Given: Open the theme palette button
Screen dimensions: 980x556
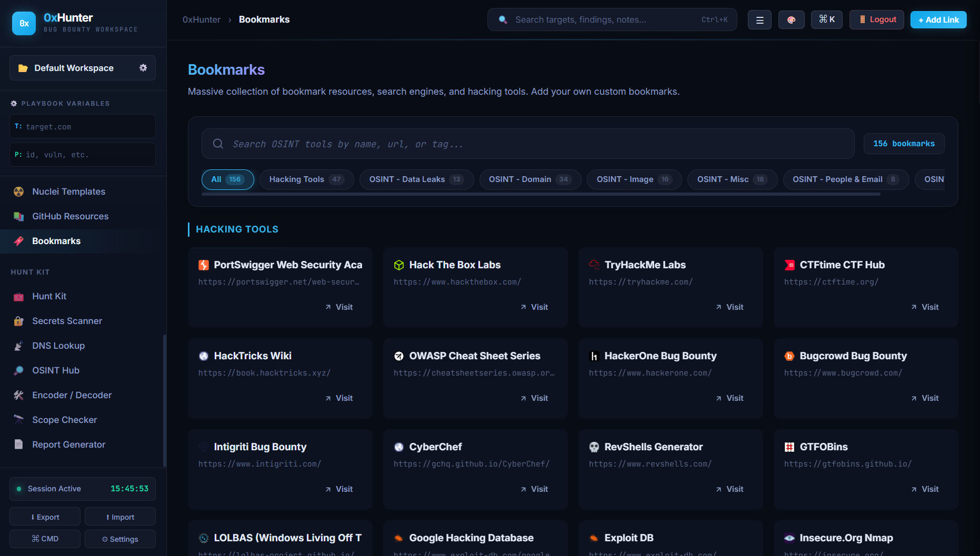Looking at the screenshot, I should pos(791,20).
